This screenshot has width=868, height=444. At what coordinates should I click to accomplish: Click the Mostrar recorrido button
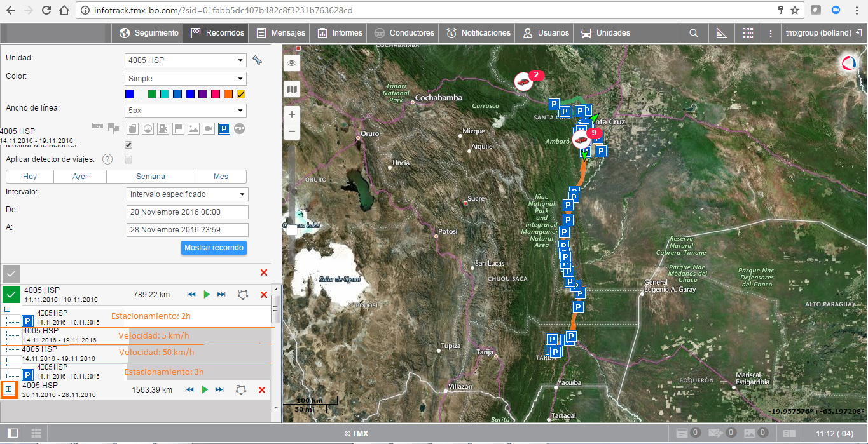point(214,248)
